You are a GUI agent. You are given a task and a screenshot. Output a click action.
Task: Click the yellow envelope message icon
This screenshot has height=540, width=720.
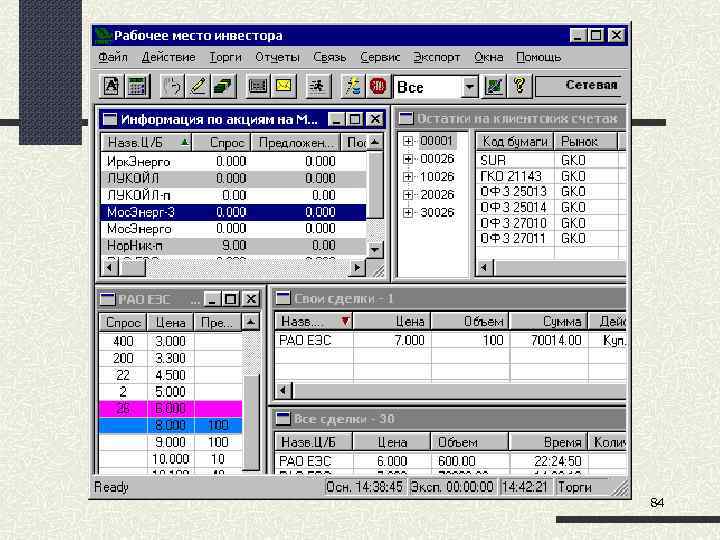click(283, 86)
